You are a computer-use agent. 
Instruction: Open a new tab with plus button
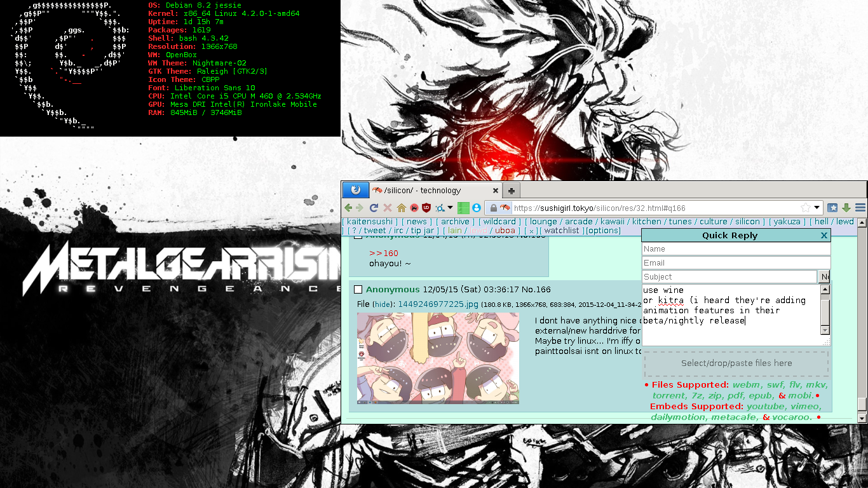[511, 191]
